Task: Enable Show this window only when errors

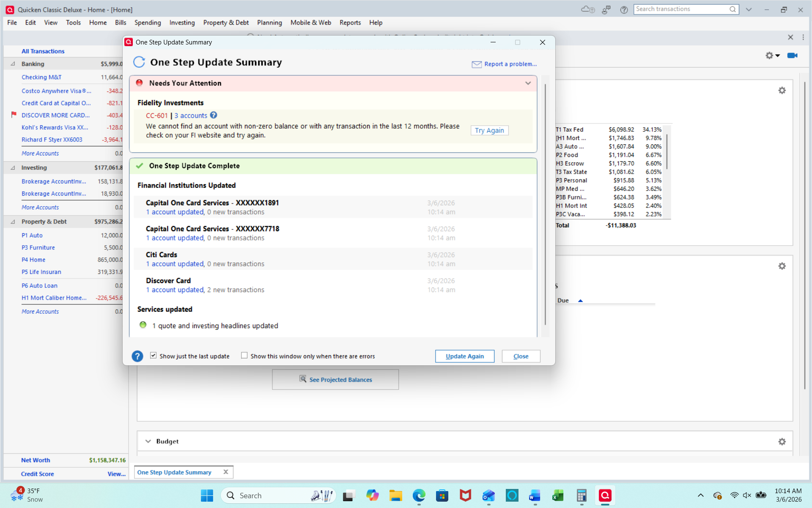Action: tap(244, 356)
